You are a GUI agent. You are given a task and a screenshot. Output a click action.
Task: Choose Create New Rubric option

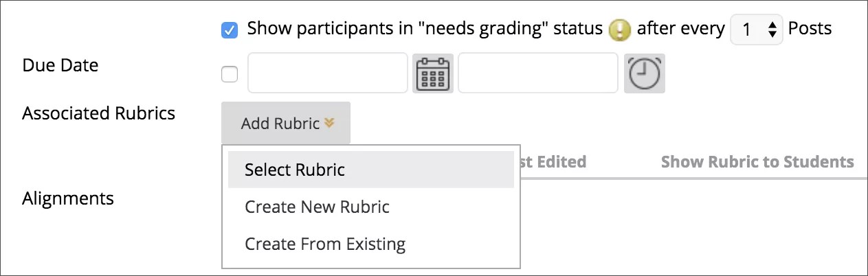[317, 207]
